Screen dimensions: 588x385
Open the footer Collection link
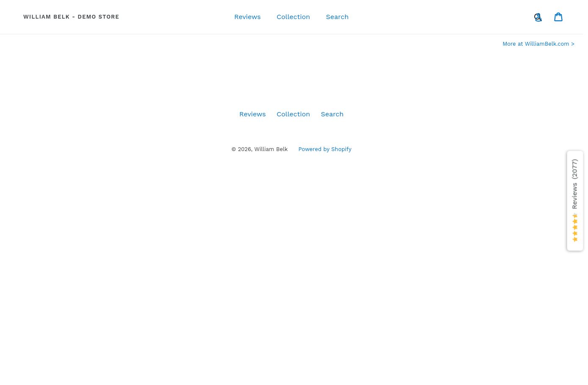tap(293, 114)
